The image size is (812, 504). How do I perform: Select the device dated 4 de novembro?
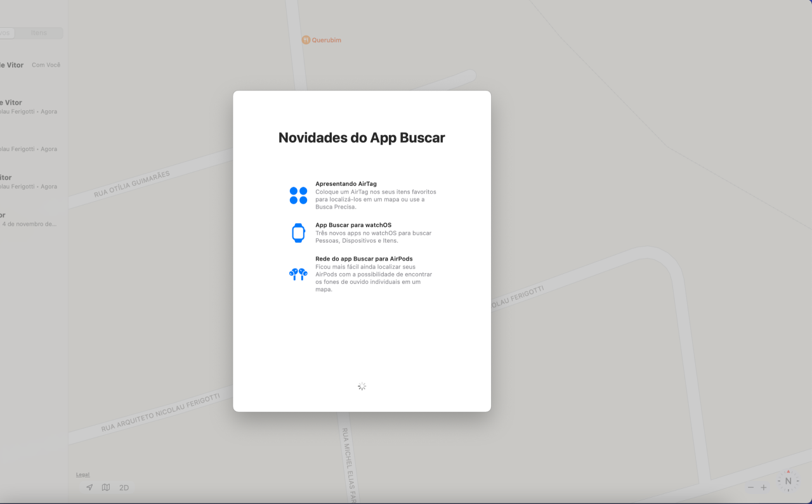[x=29, y=219]
